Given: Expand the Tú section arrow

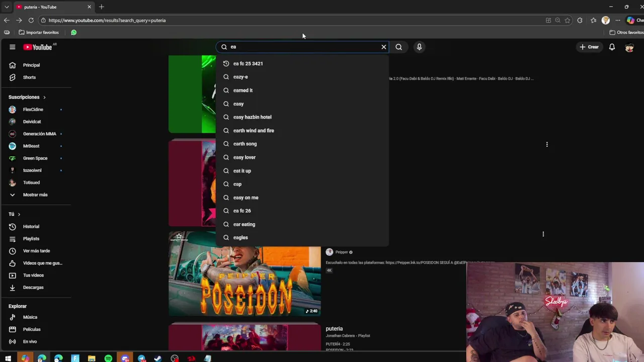Looking at the screenshot, I should 19,214.
